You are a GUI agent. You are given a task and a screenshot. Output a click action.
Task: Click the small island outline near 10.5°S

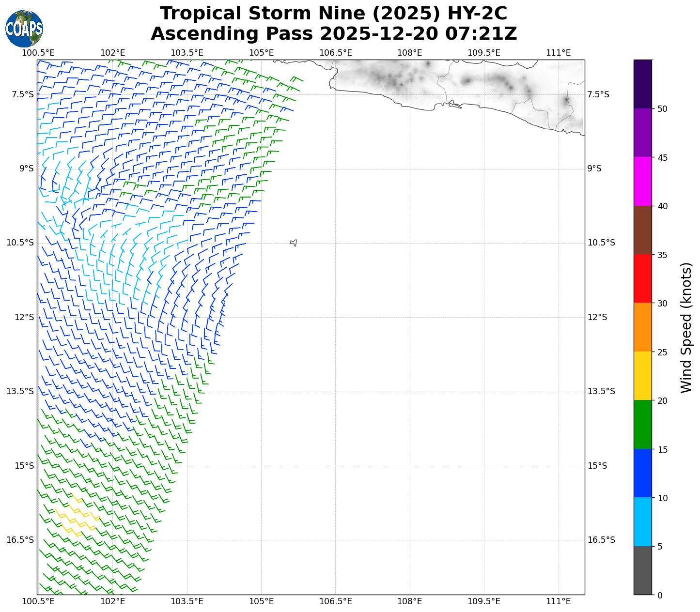[x=293, y=243]
